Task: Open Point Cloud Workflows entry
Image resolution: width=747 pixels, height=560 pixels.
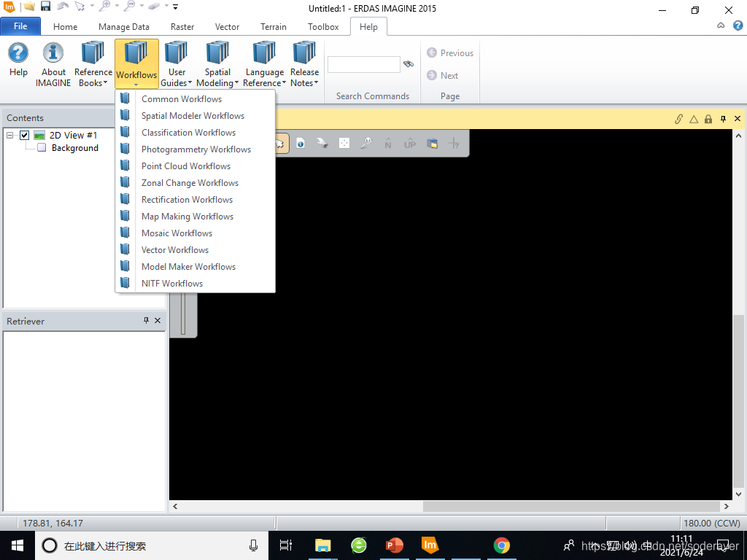Action: point(196,166)
